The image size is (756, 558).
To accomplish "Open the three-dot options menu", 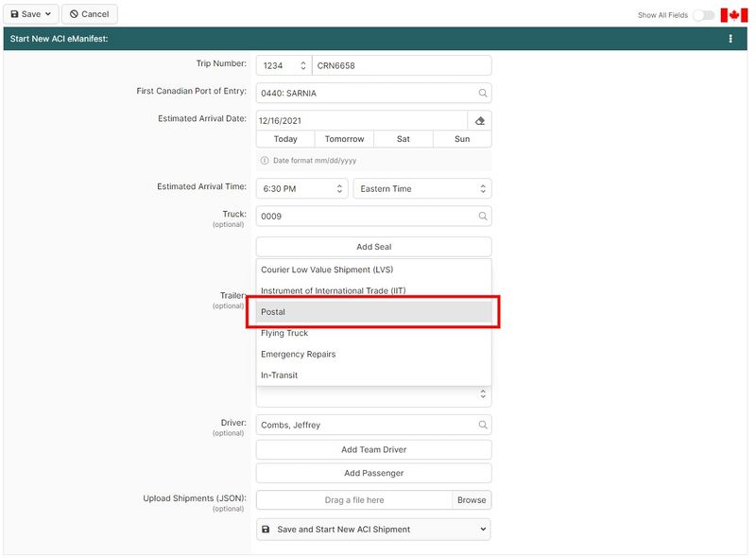I will (x=730, y=39).
